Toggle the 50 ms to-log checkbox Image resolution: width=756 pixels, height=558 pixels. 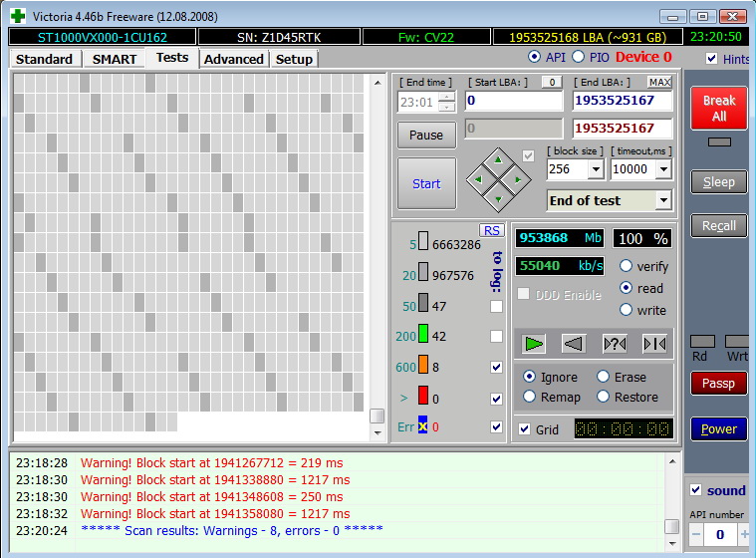click(496, 306)
